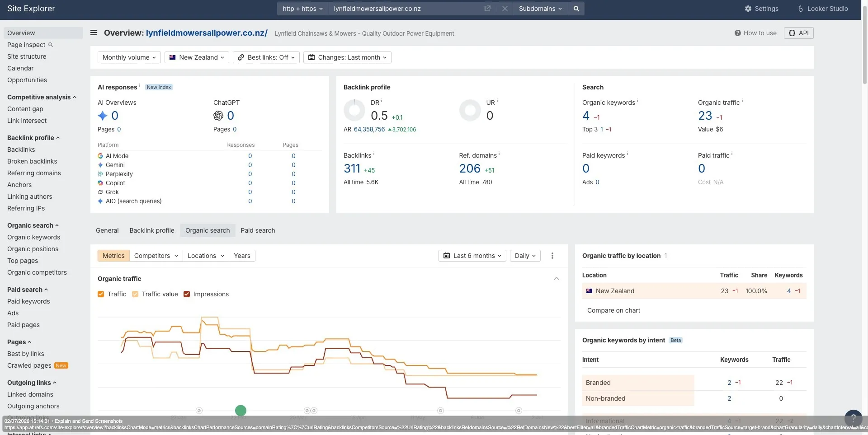Open the Settings gear in header

pyautogui.click(x=762, y=9)
